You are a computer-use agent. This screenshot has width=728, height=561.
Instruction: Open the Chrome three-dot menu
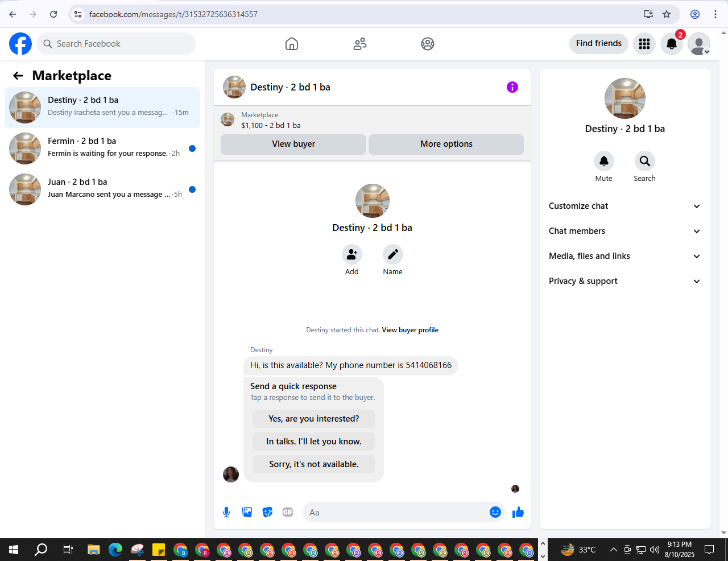[x=715, y=14]
